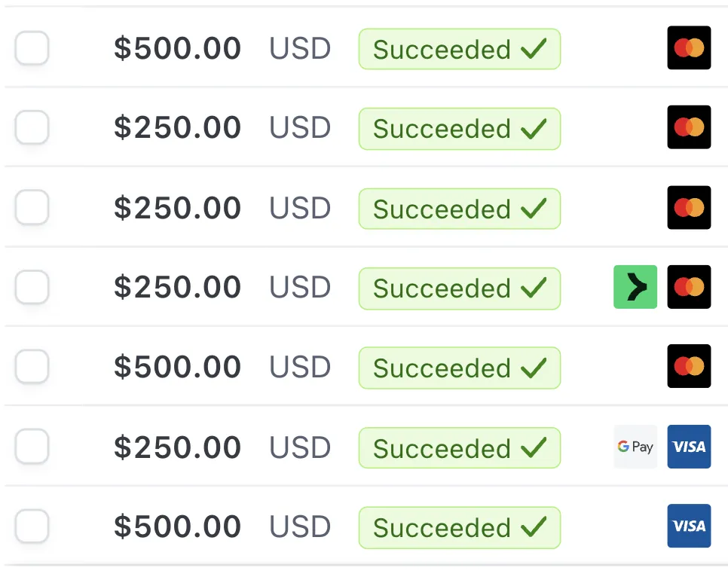Click the Visa icon next to Google Pay

click(x=689, y=447)
